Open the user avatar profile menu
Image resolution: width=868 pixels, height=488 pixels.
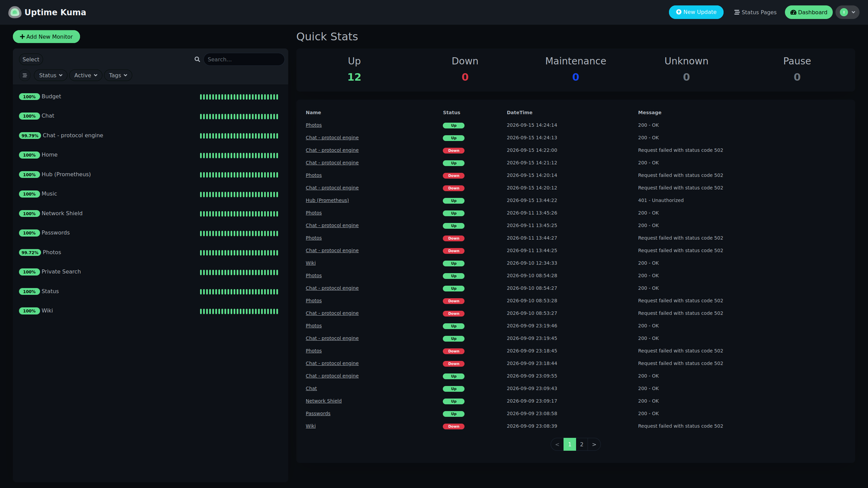(847, 12)
